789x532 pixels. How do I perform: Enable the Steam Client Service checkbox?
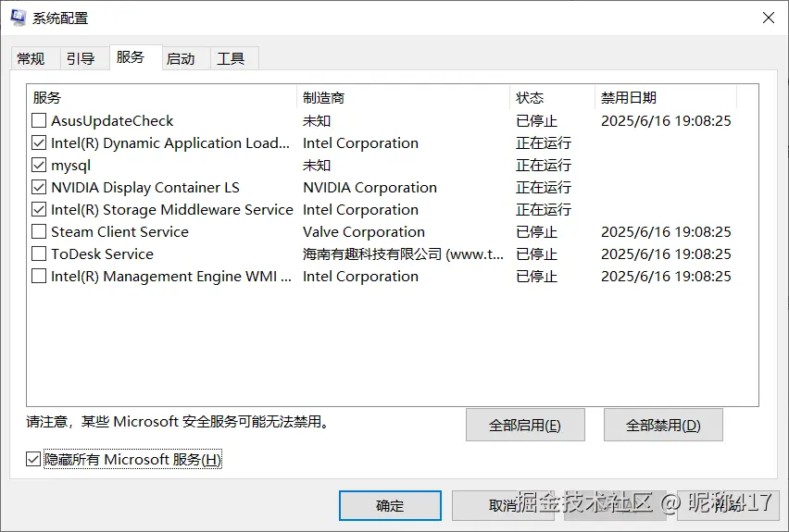39,232
